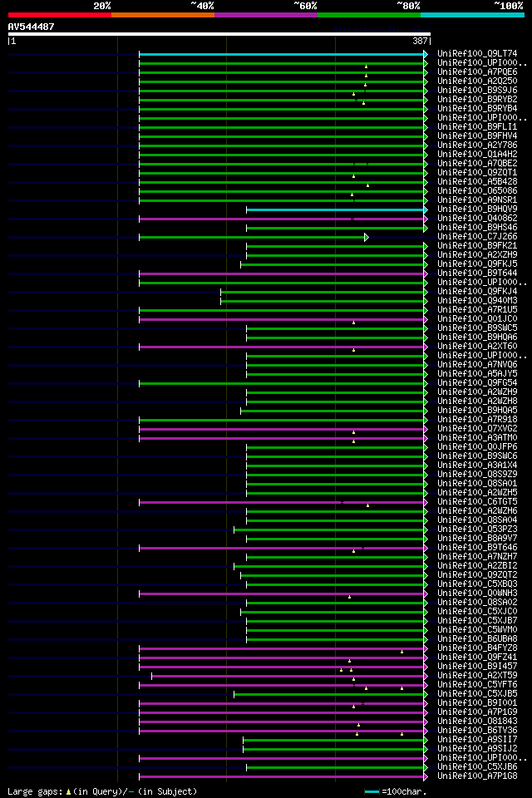The width and height of the screenshot is (532, 798).
Task: Select the UniRef100_B4FYZ8 label
Action: click(477, 649)
